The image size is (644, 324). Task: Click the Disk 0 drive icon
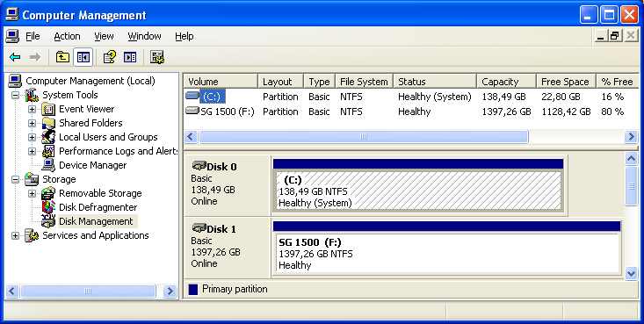(x=199, y=166)
